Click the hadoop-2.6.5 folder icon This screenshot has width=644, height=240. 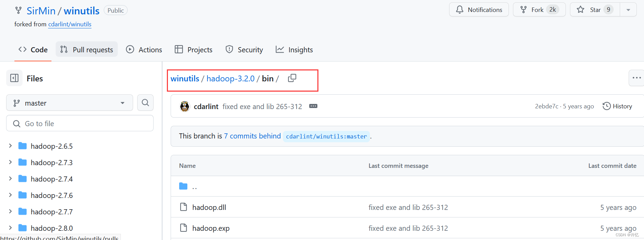[23, 146]
